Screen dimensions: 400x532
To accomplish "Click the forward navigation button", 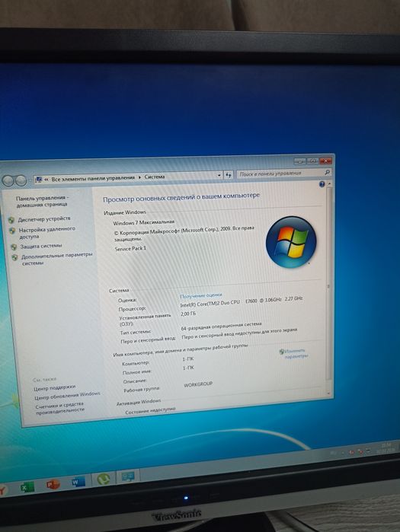I will [x=21, y=180].
